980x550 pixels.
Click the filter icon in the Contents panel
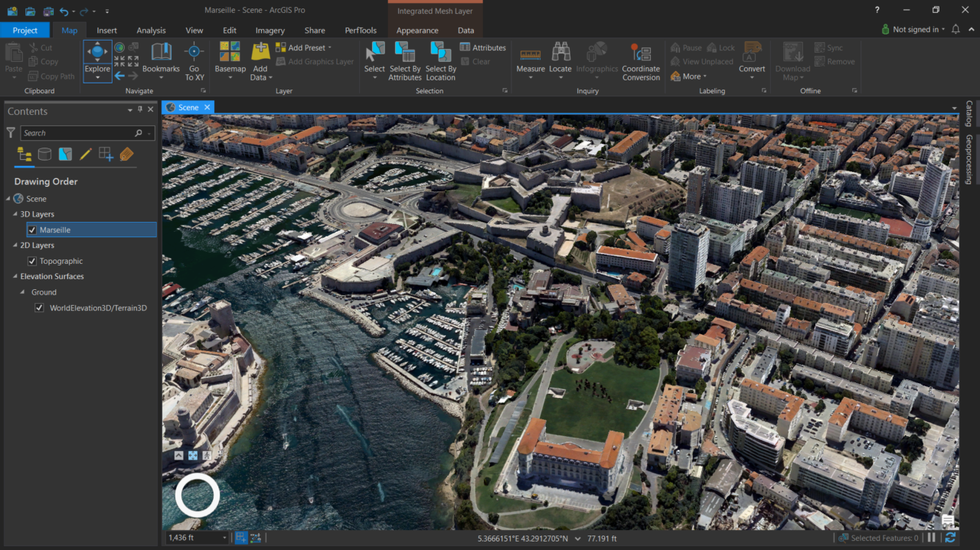pos(11,132)
